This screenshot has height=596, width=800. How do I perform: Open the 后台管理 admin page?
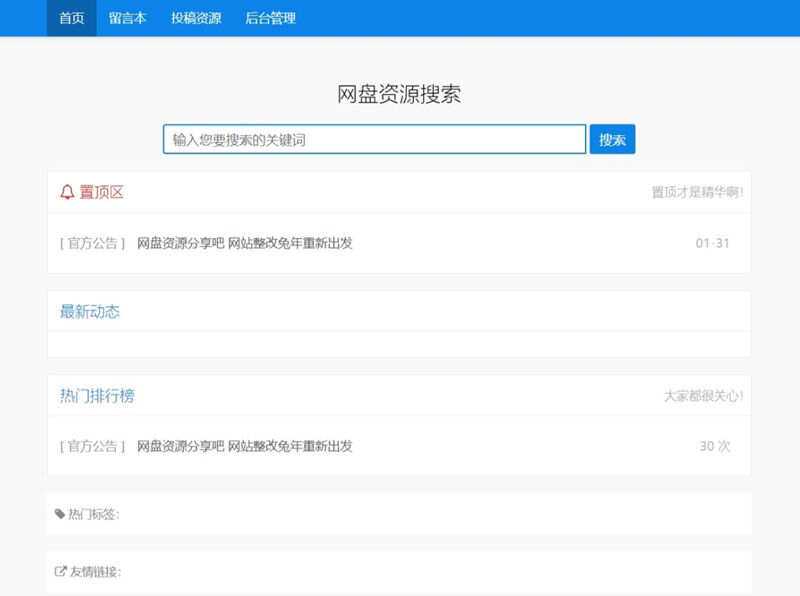(x=270, y=17)
